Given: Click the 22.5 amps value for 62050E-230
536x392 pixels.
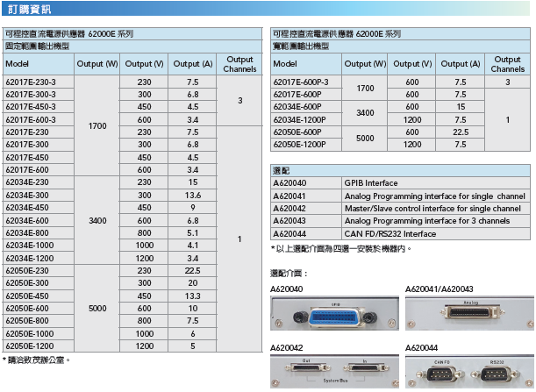Looking at the screenshot, I should 192,271.
